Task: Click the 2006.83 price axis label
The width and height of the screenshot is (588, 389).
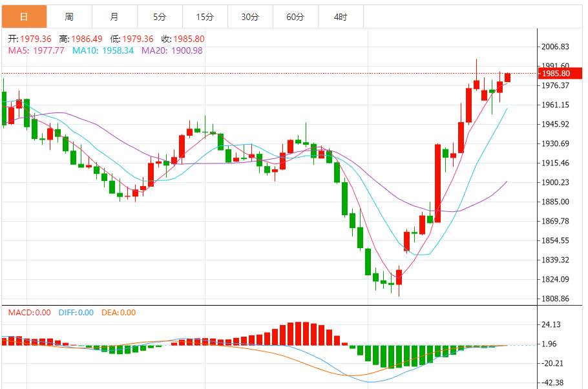Action: click(x=556, y=47)
